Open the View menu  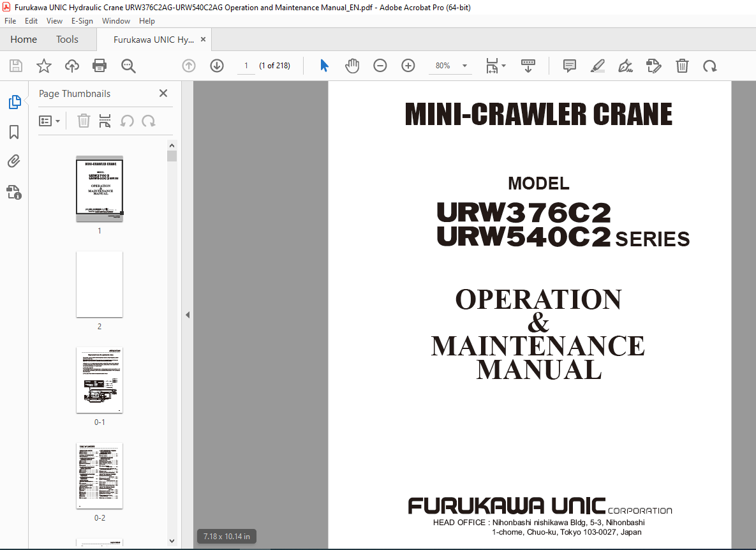(54, 20)
